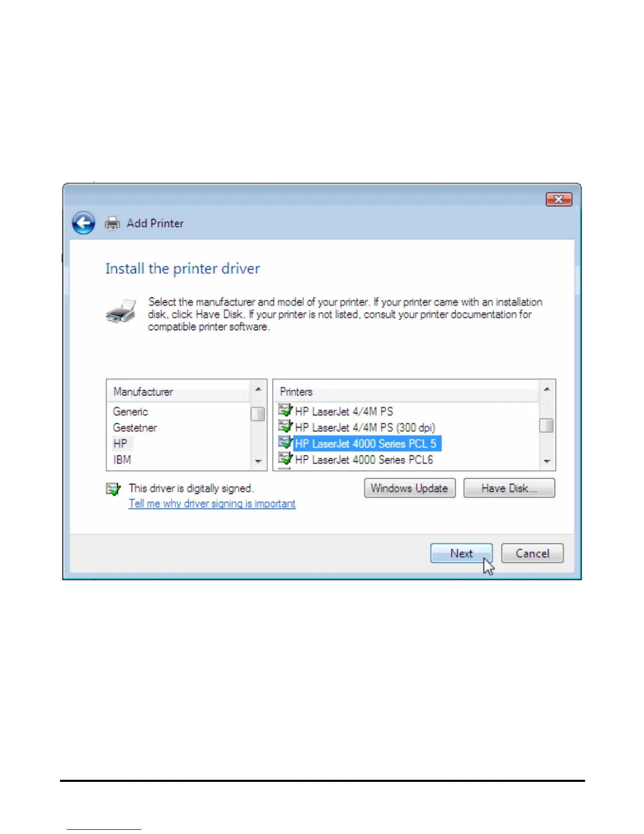Click the Have Disk... button
The width and height of the screenshot is (644, 834).
[509, 488]
